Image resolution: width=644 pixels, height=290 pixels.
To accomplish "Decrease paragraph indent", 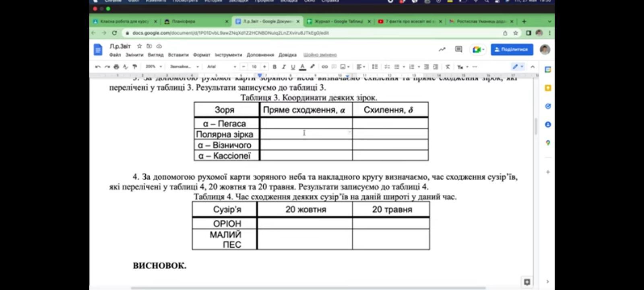I will 426,67.
